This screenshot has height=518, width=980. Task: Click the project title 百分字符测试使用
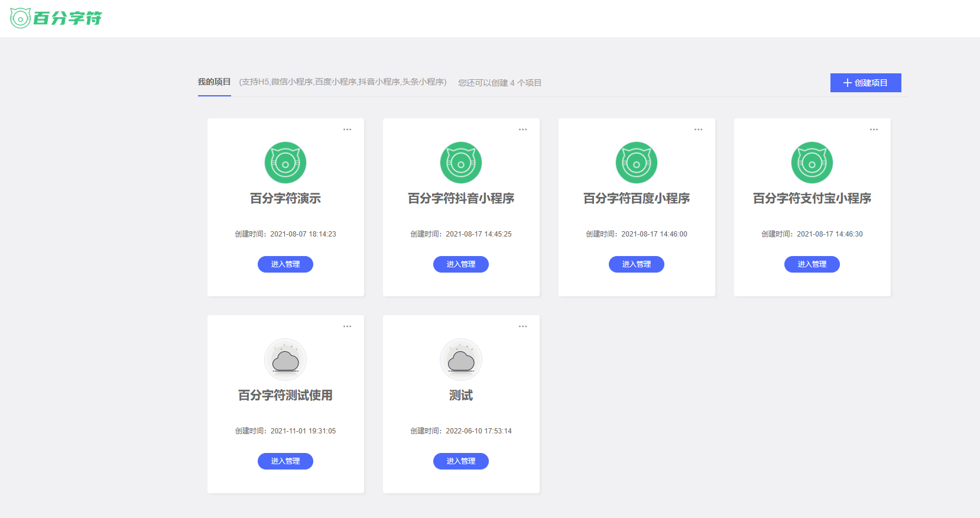pos(285,396)
